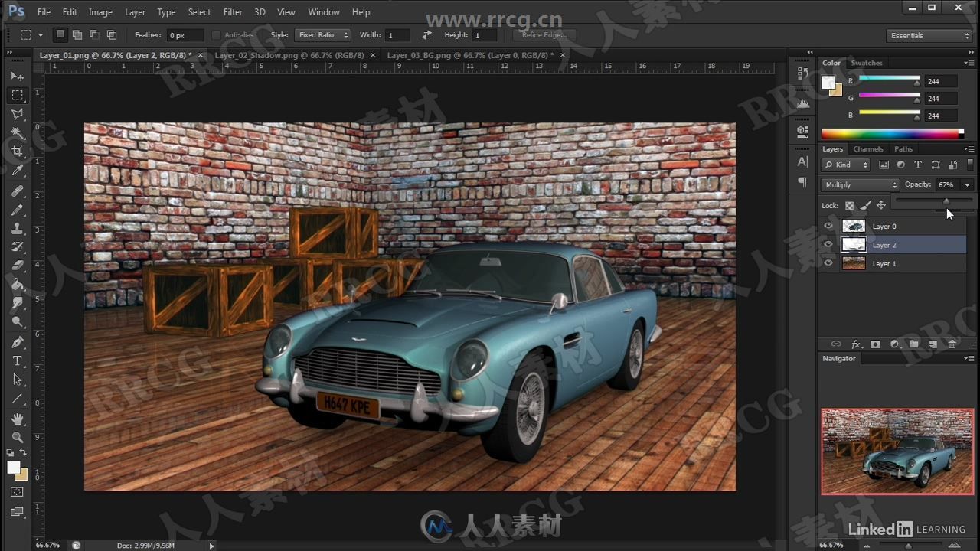Select the Magic Wand tool

pos(17,133)
